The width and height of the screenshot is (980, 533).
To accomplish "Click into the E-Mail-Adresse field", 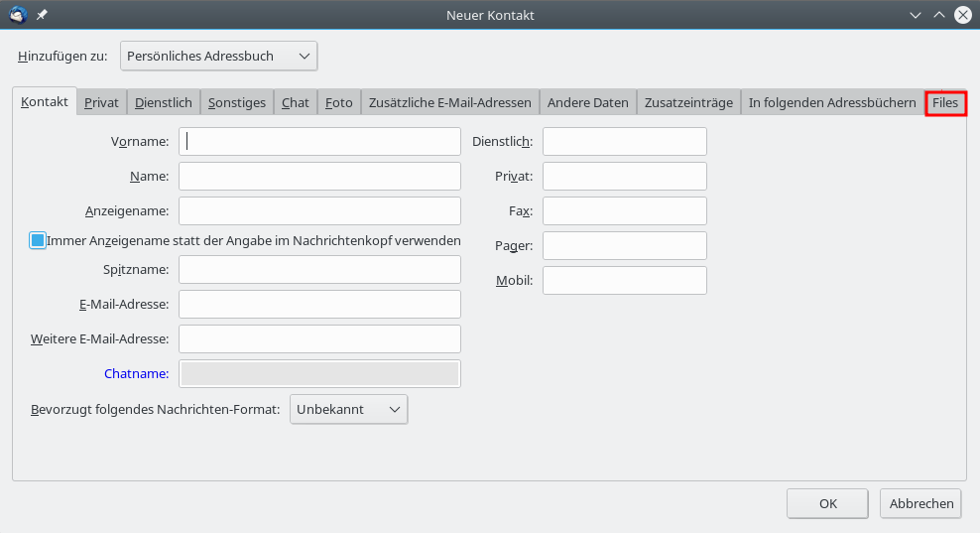I will click(319, 304).
